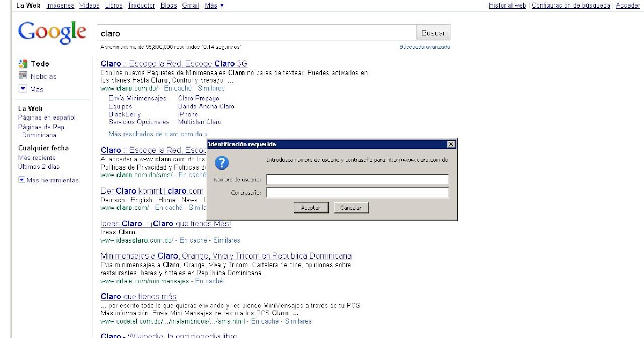Click the Cancelar button

[x=351, y=208]
